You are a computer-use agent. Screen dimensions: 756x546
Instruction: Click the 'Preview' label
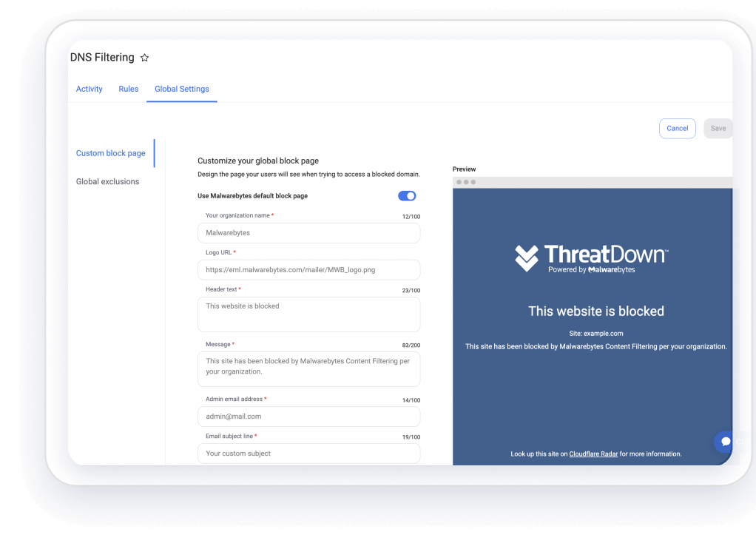(x=464, y=169)
